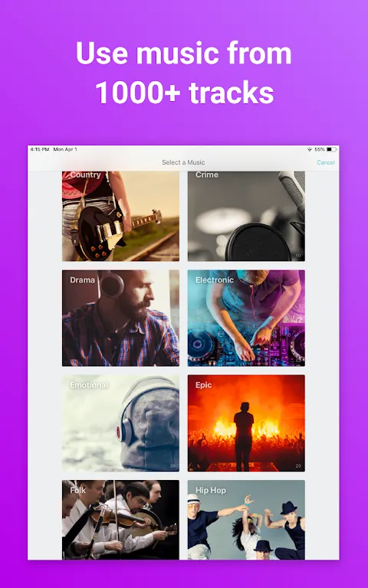This screenshot has width=368, height=588.
Task: Click the 55% battery percentage
Action: (x=320, y=149)
